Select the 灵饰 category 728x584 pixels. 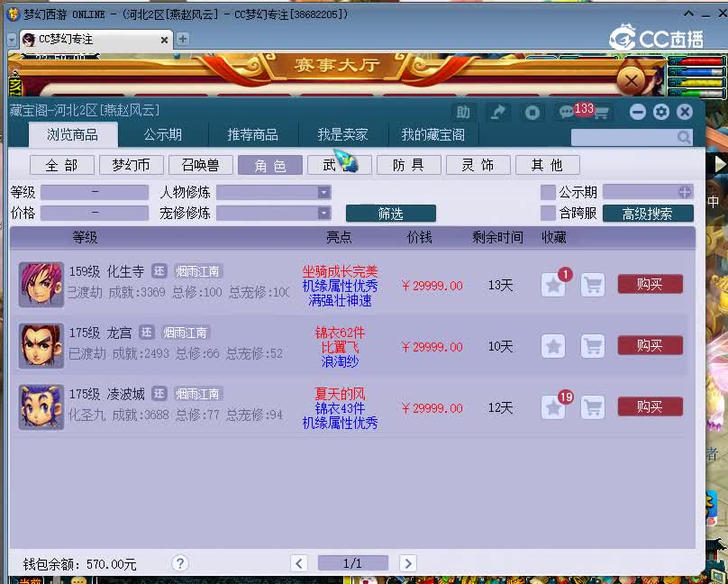pyautogui.click(x=478, y=165)
